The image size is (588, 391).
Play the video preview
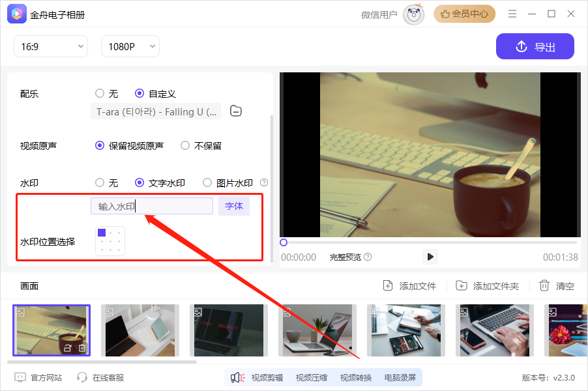(430, 257)
